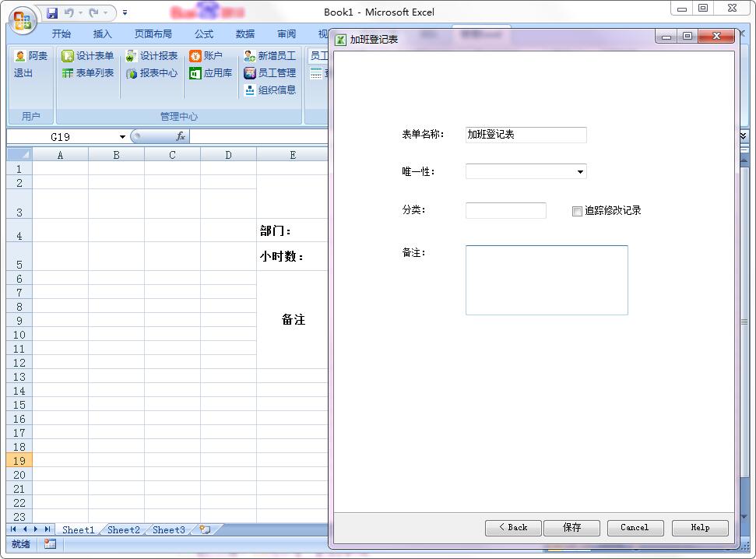Open the Name Box dropdown arrow
Image resolution: width=756 pixels, height=559 pixels.
click(x=122, y=137)
